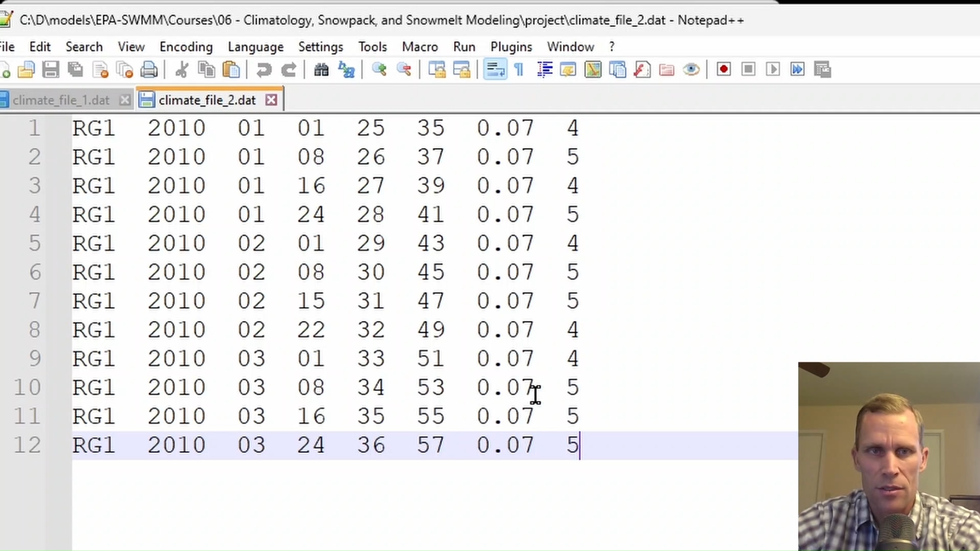Image resolution: width=980 pixels, height=551 pixels.
Task: Click the Open file toolbar icon
Action: [x=26, y=70]
